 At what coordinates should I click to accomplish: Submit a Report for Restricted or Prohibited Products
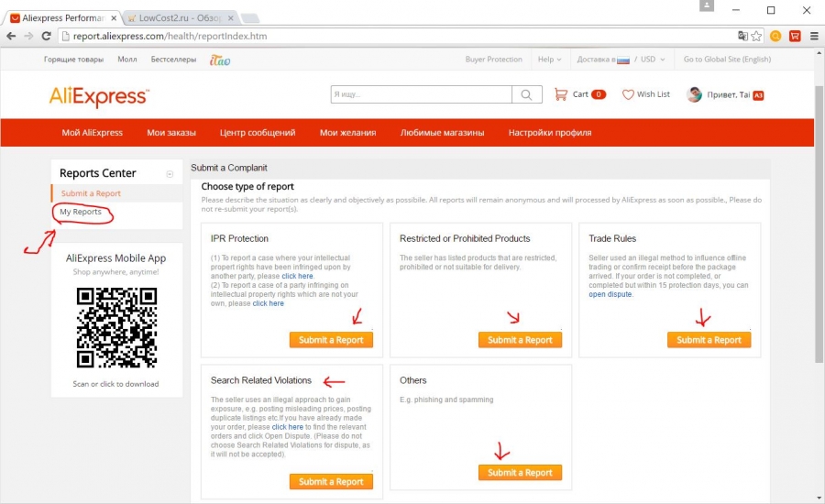[x=520, y=340]
